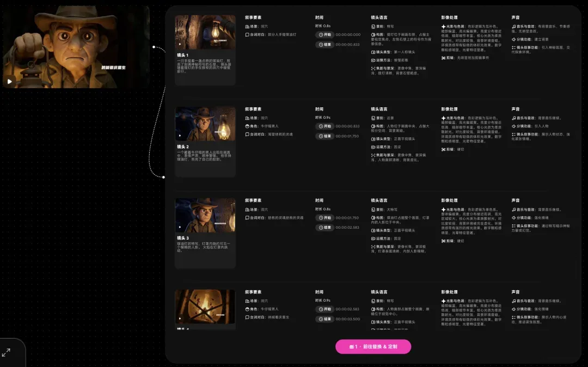Viewport: 588px width, 367px height.
Task: Open the 镜头 1 hand-with-lantern thumbnail
Action: (x=205, y=32)
